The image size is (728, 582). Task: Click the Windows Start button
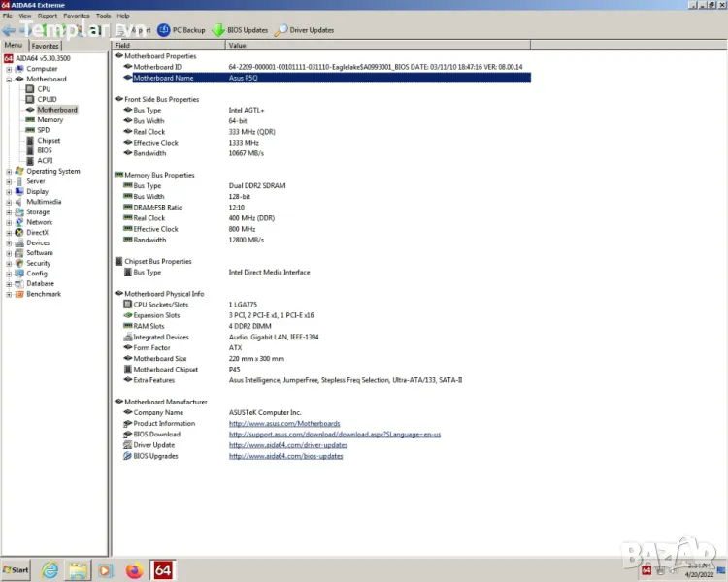[x=16, y=570]
